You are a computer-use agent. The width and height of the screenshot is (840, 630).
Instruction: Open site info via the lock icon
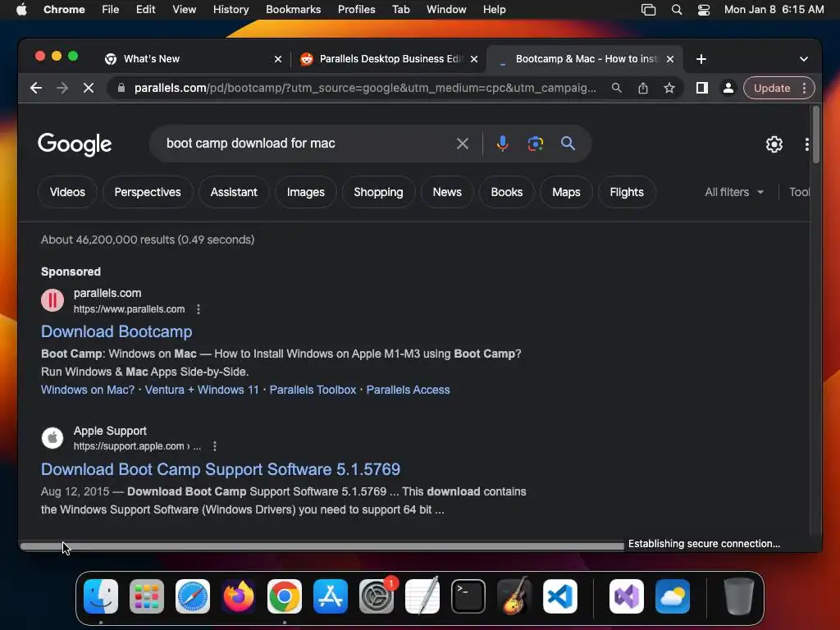[121, 88]
